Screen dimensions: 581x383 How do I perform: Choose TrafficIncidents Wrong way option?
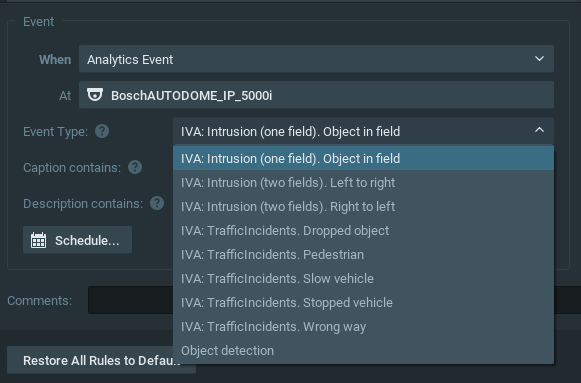(x=363, y=327)
